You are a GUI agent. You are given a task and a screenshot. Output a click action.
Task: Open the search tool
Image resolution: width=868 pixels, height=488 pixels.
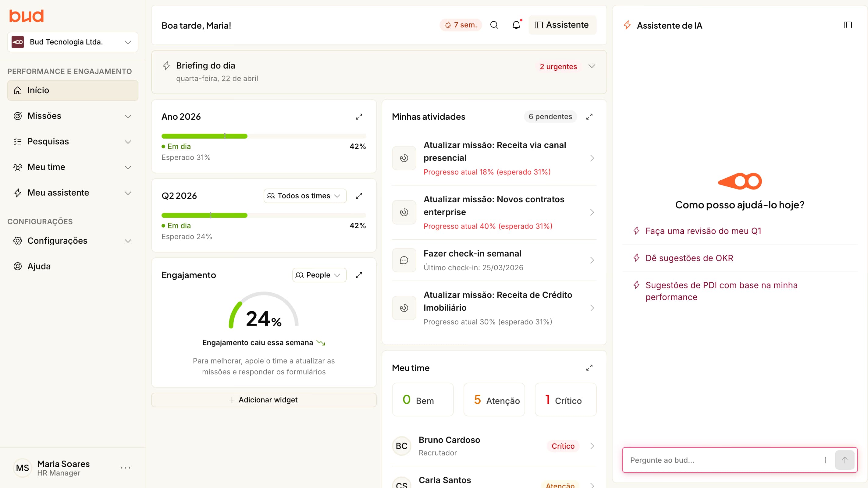pos(494,25)
